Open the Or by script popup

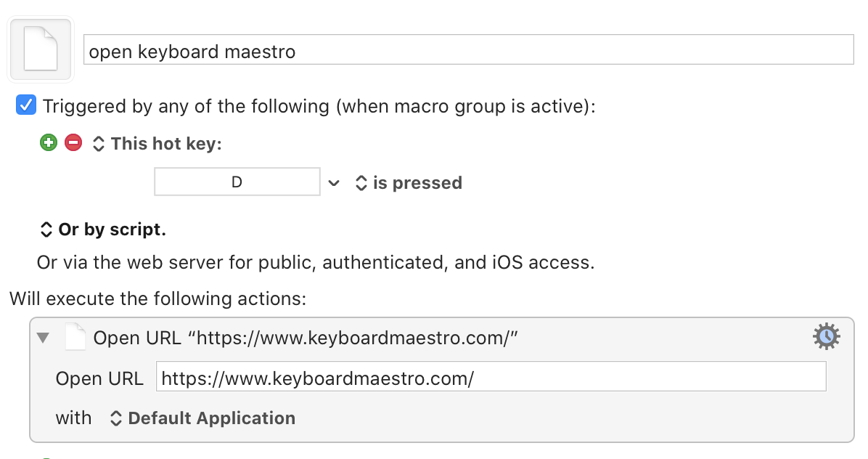(103, 229)
